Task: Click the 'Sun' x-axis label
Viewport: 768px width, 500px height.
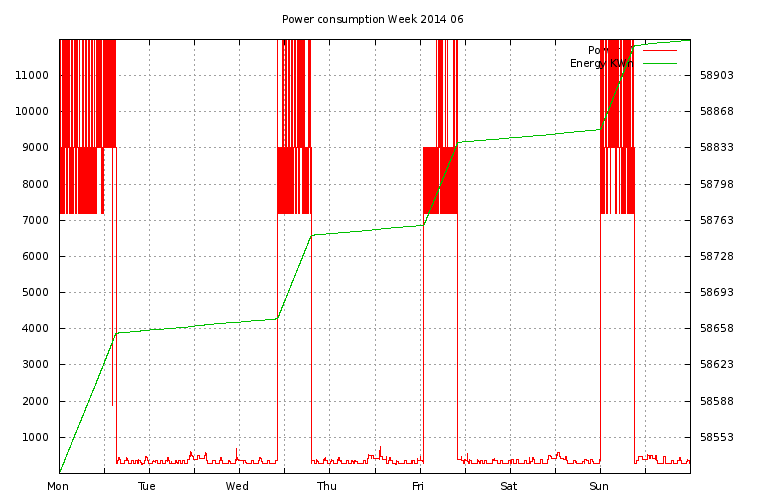Action: click(x=599, y=486)
